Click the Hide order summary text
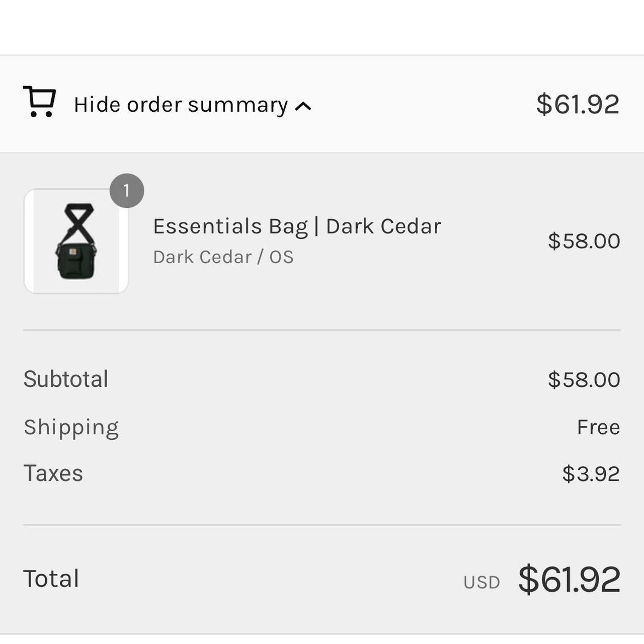This screenshot has width=644, height=644. click(x=181, y=105)
